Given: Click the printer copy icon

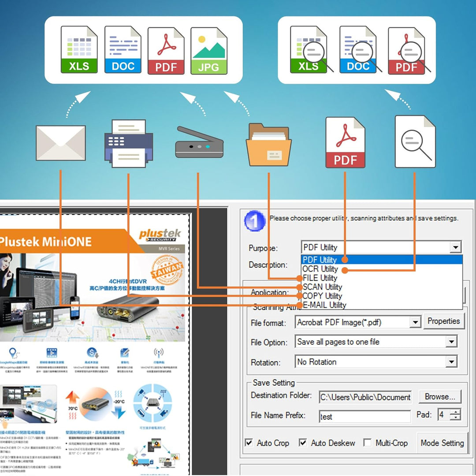Looking at the screenshot, I should point(128,144).
